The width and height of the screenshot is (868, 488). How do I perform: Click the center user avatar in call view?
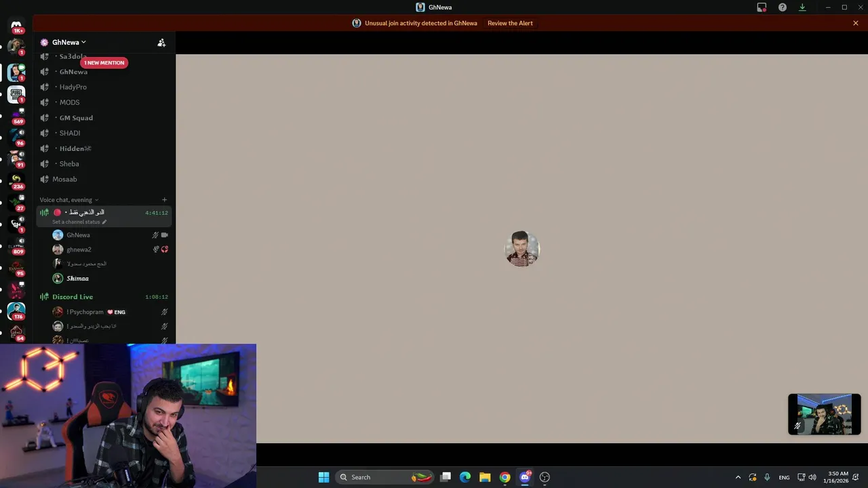click(x=521, y=249)
